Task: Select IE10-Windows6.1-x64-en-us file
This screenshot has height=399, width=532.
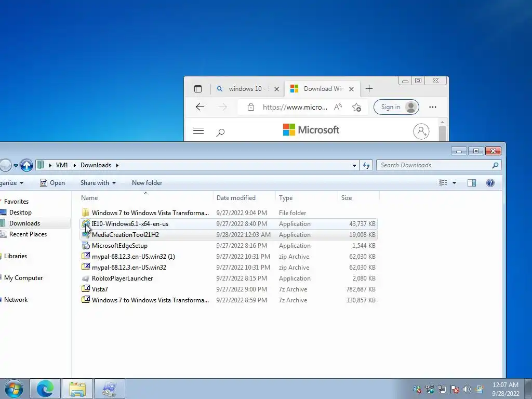Action: tap(229, 223)
